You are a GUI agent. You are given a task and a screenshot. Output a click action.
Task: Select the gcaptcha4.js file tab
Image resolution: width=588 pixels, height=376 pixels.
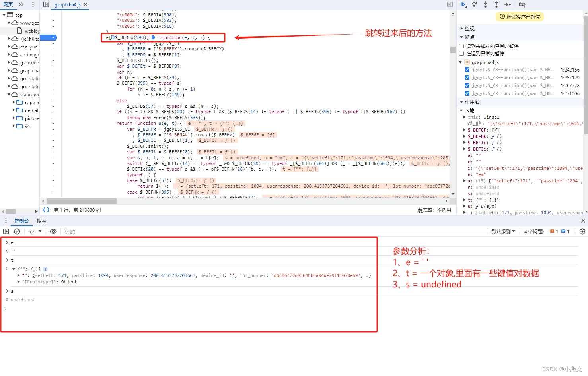click(x=68, y=4)
